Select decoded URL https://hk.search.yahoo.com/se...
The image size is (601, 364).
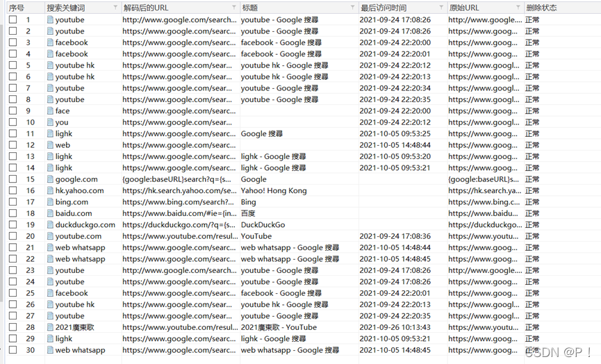tap(179, 190)
